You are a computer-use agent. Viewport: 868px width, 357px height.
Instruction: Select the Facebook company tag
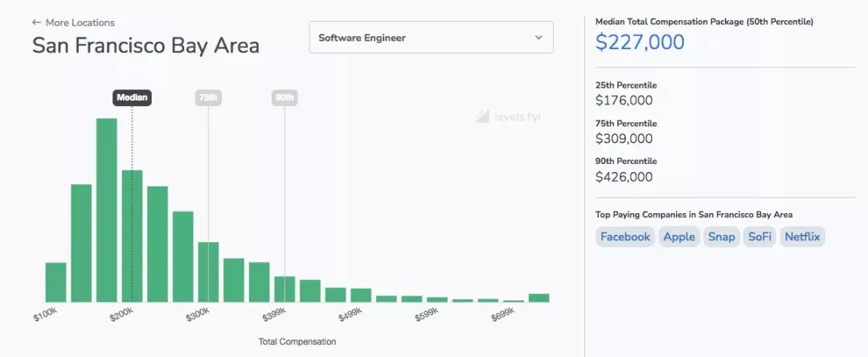(x=625, y=236)
